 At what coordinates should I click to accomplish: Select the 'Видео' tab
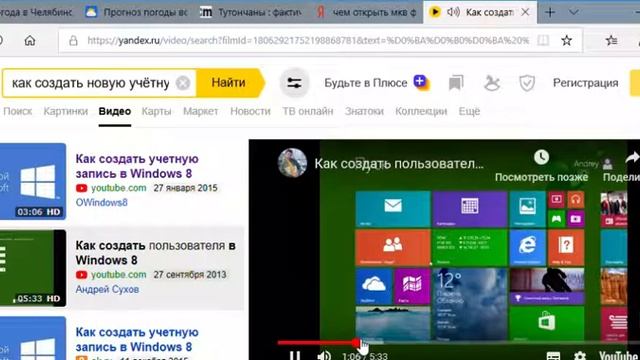pyautogui.click(x=115, y=111)
